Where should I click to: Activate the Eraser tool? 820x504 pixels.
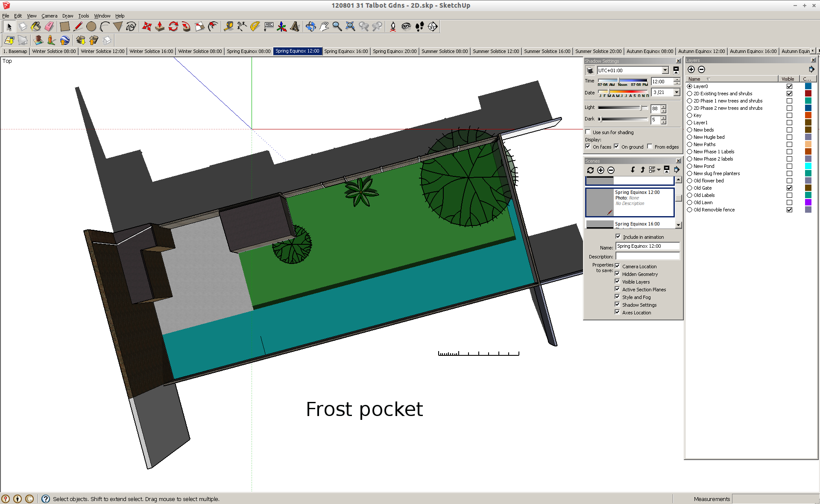tap(49, 26)
